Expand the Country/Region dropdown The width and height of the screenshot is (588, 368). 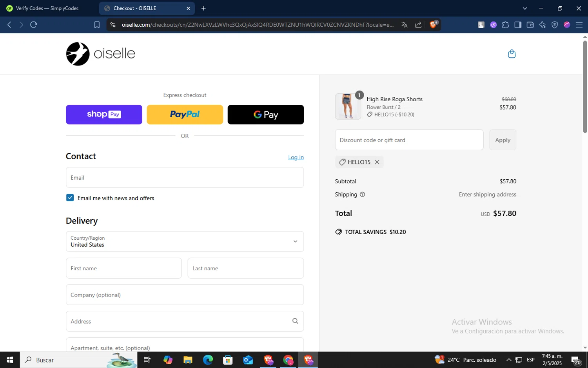(x=185, y=241)
